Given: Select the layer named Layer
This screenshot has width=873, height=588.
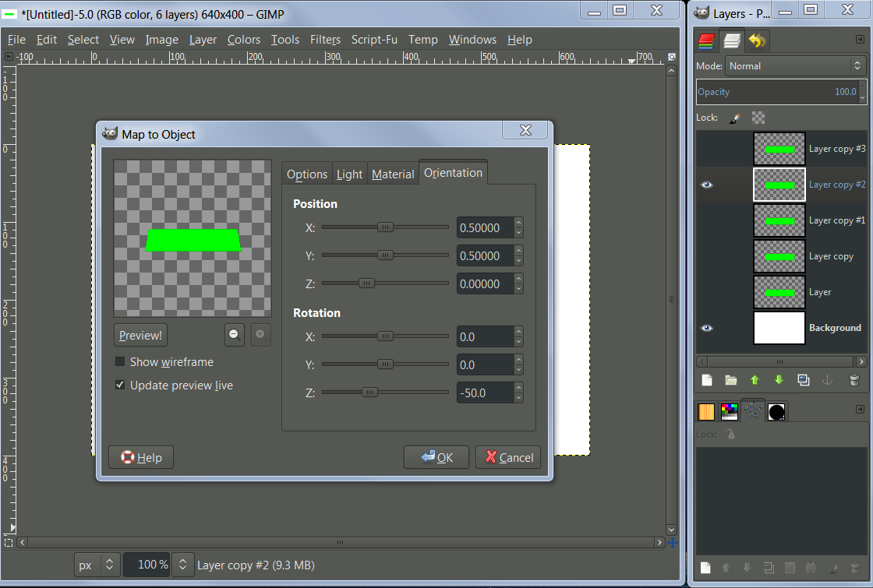Looking at the screenshot, I should 819,292.
